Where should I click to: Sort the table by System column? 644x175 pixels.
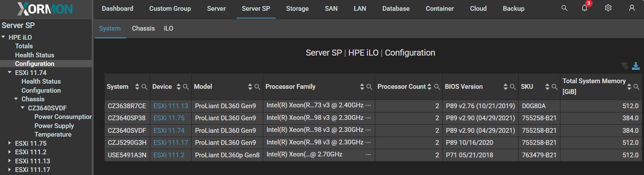click(137, 87)
